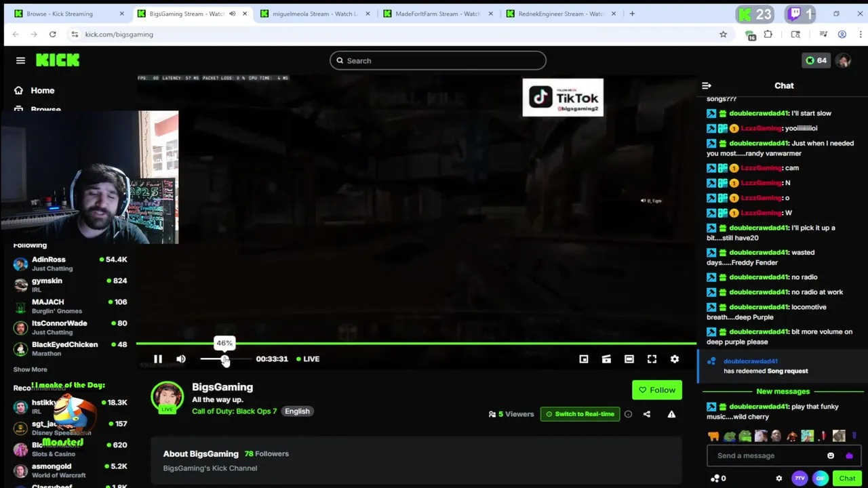This screenshot has height=488, width=868.
Task: Jump to the LIVE indicator
Action: pos(308,359)
